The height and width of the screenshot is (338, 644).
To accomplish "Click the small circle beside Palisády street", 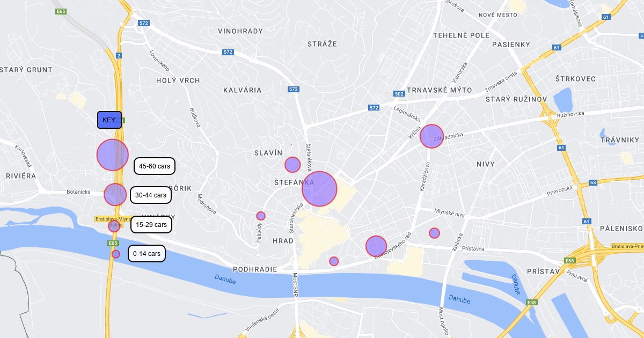I will [261, 216].
